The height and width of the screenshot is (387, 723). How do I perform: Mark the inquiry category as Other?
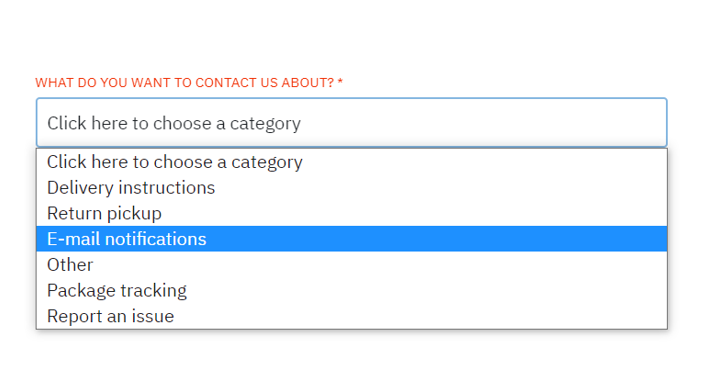pos(352,265)
